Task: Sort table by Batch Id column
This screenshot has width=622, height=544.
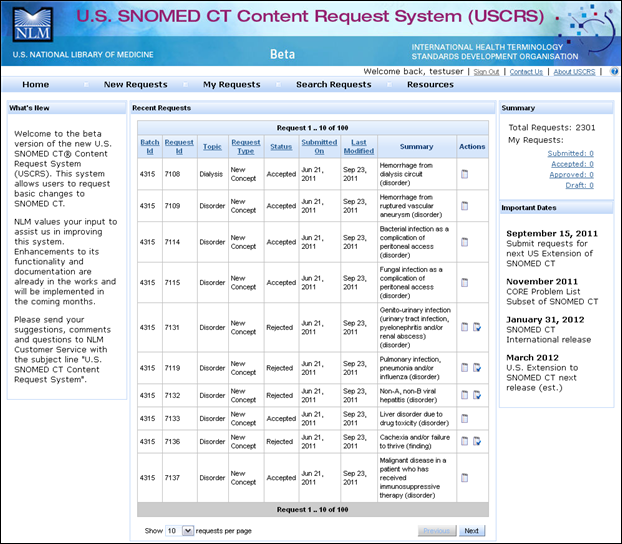Action: pos(150,146)
